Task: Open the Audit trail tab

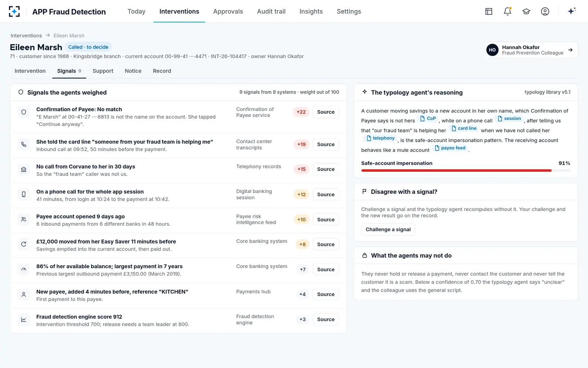Action: point(271,11)
